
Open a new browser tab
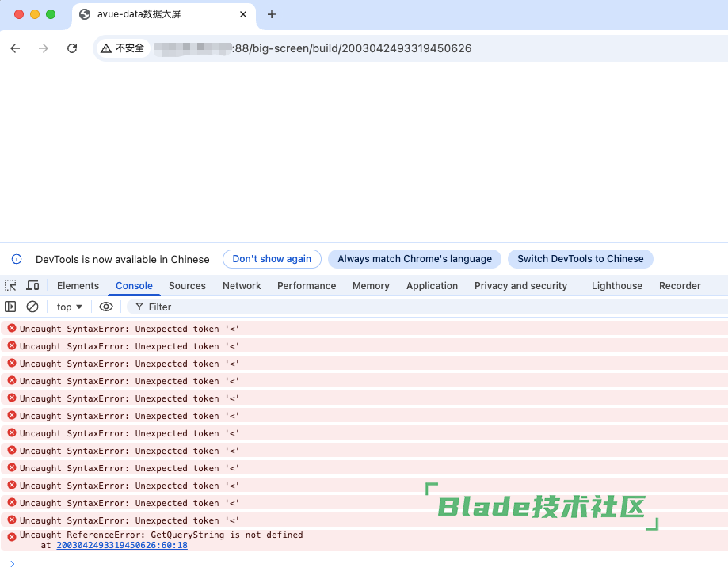click(x=272, y=13)
